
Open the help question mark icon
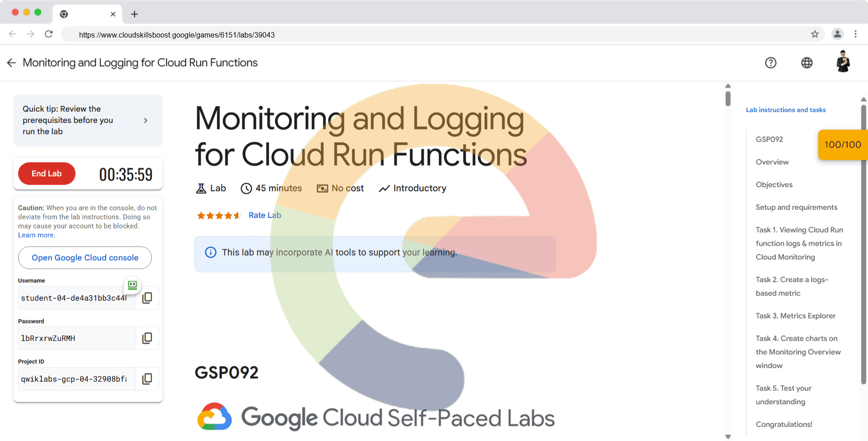pos(771,63)
